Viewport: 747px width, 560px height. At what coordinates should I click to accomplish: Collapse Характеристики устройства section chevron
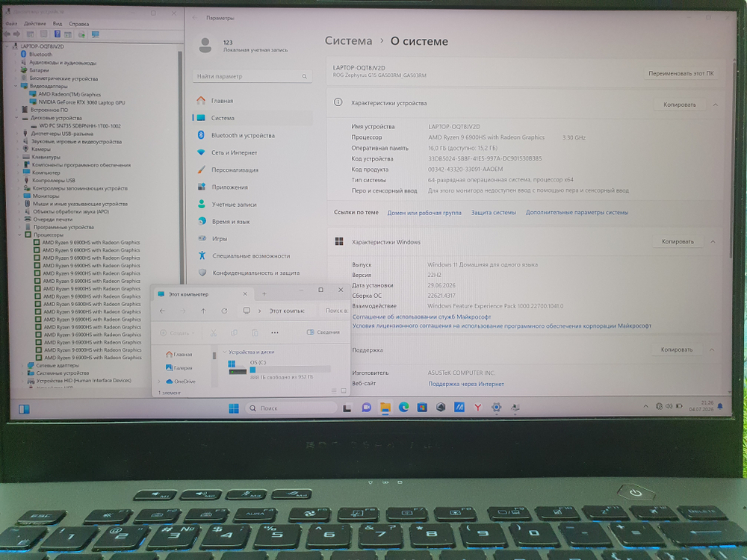[715, 105]
